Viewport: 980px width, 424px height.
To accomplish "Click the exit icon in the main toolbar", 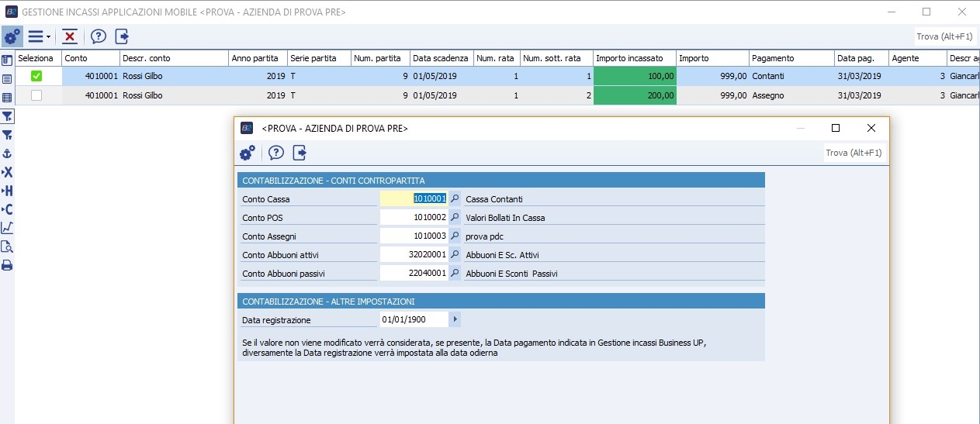I will coord(122,36).
